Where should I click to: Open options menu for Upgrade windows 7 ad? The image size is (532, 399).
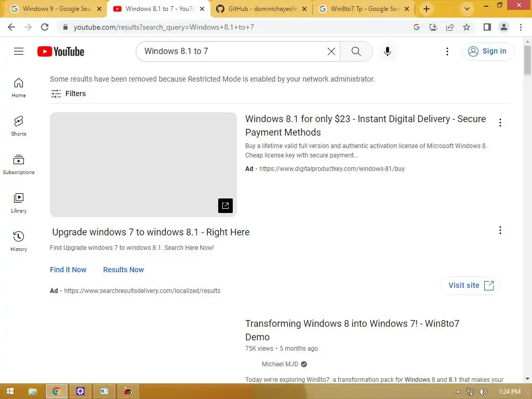[500, 230]
